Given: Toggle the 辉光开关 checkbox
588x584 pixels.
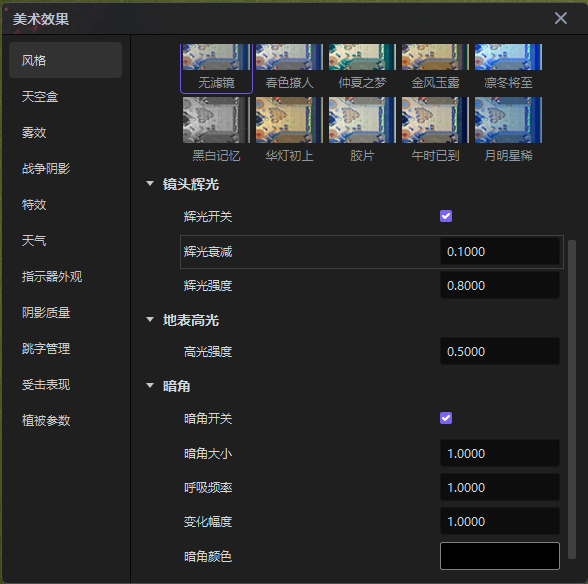Looking at the screenshot, I should [446, 216].
